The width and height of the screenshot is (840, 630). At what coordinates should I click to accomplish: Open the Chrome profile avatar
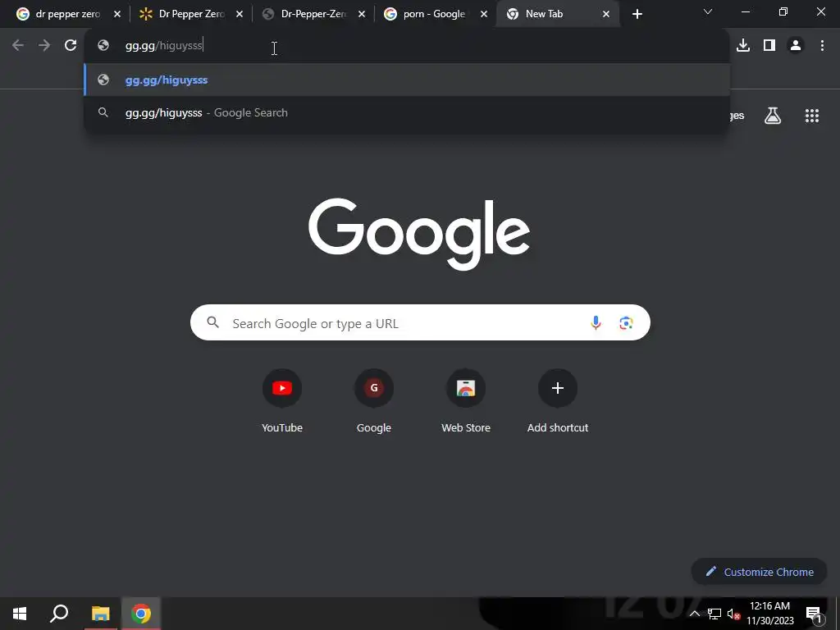coord(796,46)
